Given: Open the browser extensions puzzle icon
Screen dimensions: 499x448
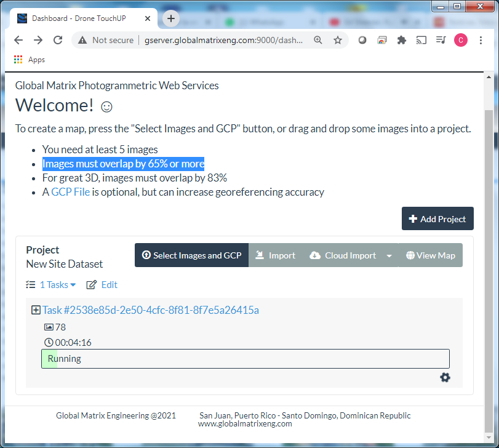Looking at the screenshot, I should [402, 40].
